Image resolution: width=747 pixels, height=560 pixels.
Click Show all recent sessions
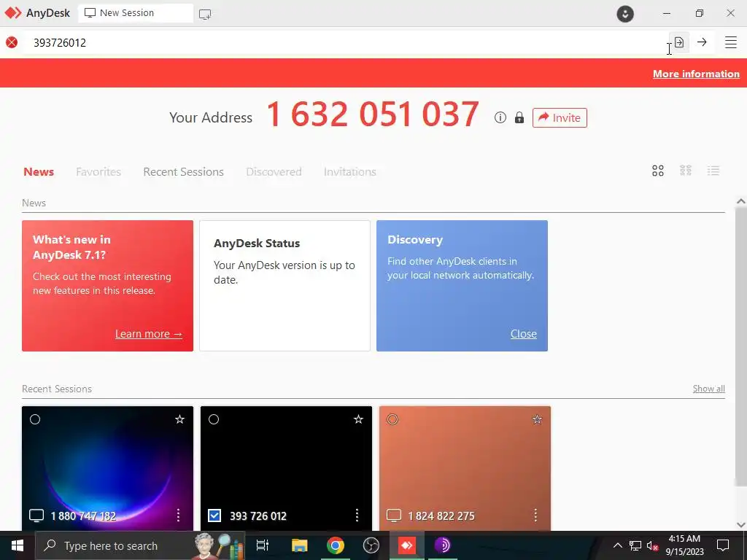tap(709, 389)
